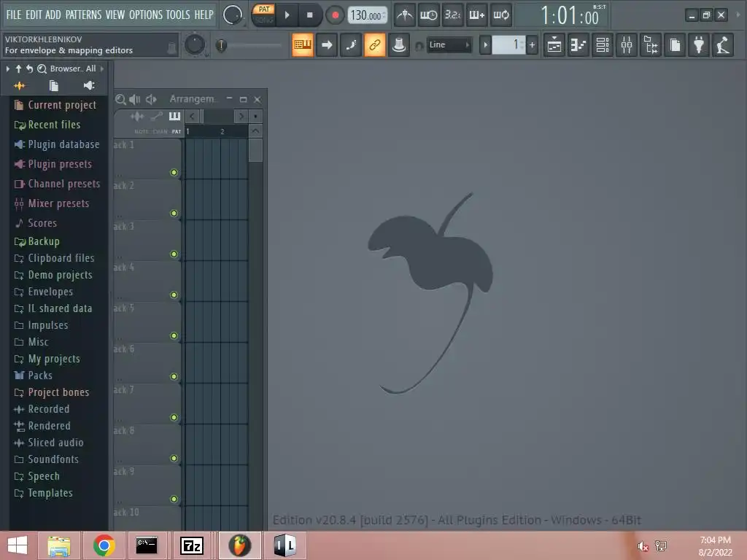Click the tempo field 130.000
This screenshot has height=560, width=747.
(x=368, y=16)
